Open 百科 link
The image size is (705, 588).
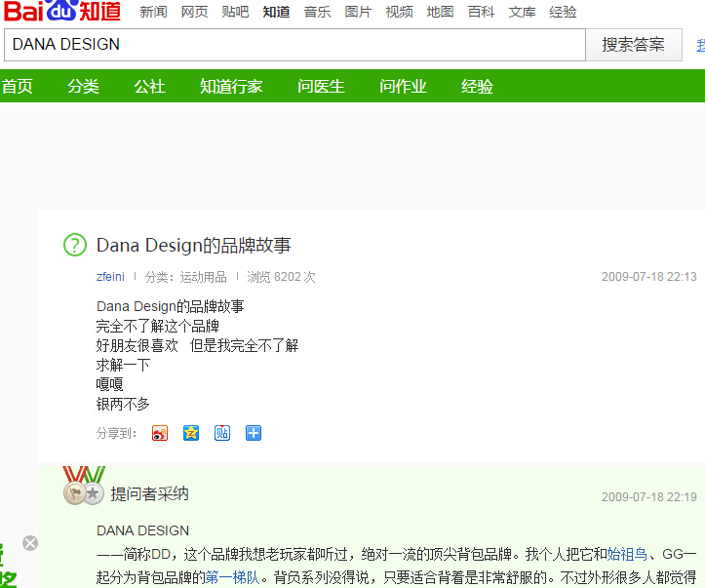481,12
